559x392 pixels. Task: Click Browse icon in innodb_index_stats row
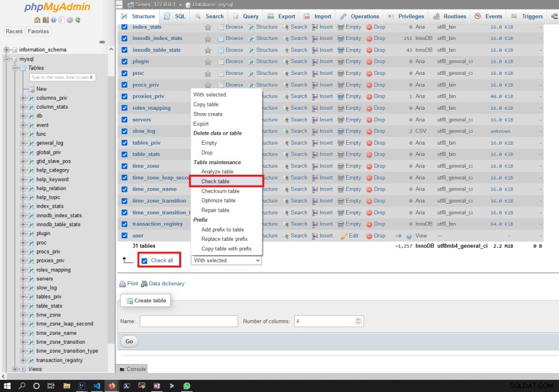[220, 39]
